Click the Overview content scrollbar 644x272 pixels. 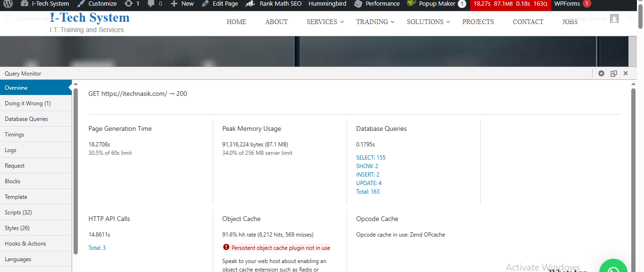click(x=633, y=179)
